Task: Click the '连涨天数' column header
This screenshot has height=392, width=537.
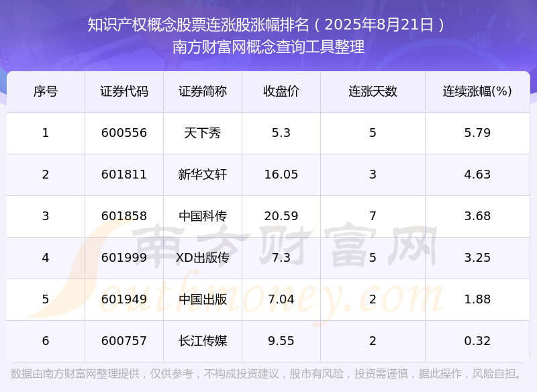Action: tap(373, 91)
